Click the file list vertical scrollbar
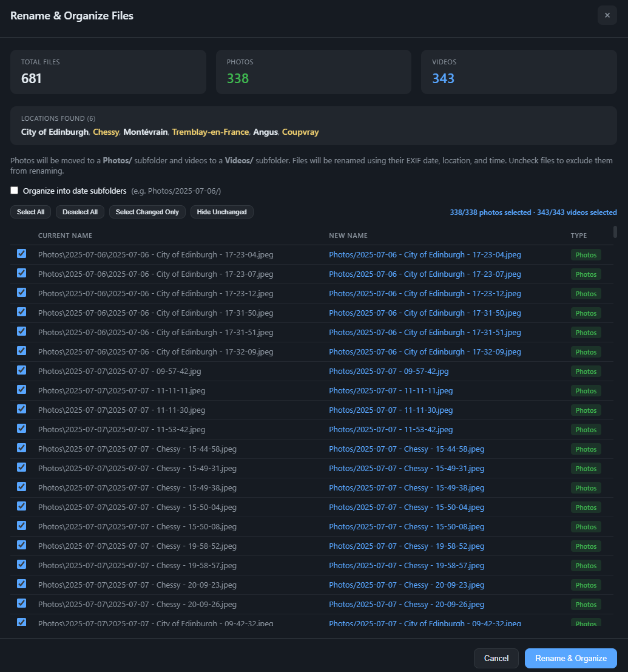628x672 pixels. [x=615, y=232]
